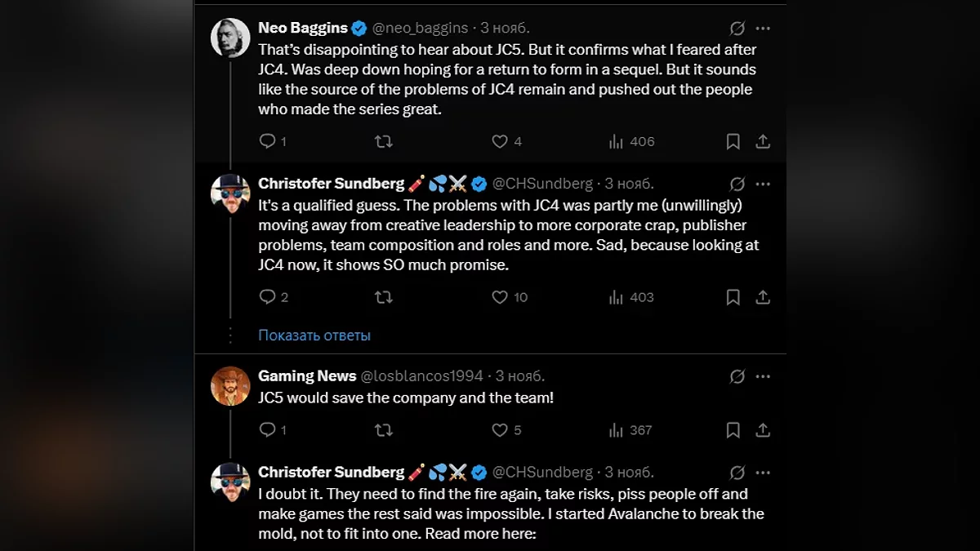Open Neo Baggins profile name

pos(302,28)
